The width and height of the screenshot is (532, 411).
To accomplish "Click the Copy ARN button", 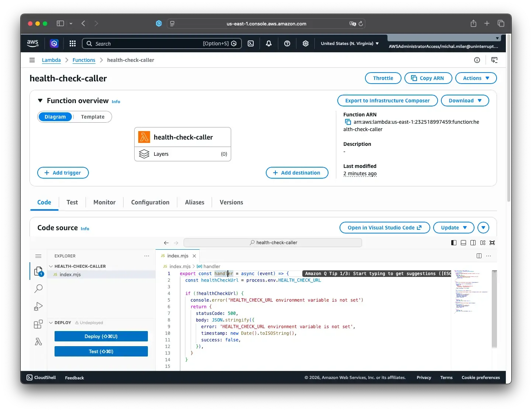I will click(x=428, y=78).
